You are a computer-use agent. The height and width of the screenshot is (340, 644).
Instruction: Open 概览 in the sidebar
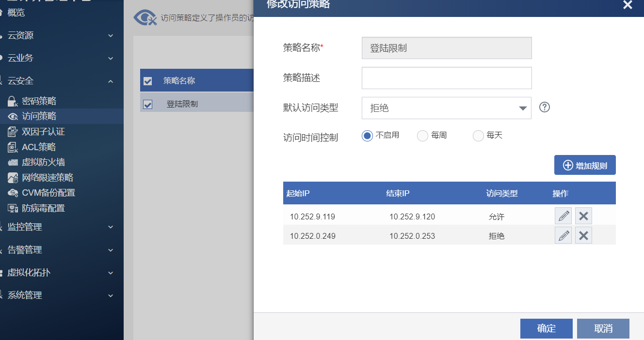pyautogui.click(x=16, y=13)
